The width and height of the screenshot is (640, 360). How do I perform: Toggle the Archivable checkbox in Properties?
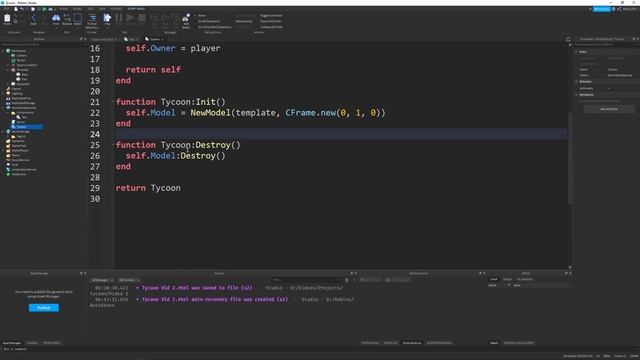click(x=610, y=89)
